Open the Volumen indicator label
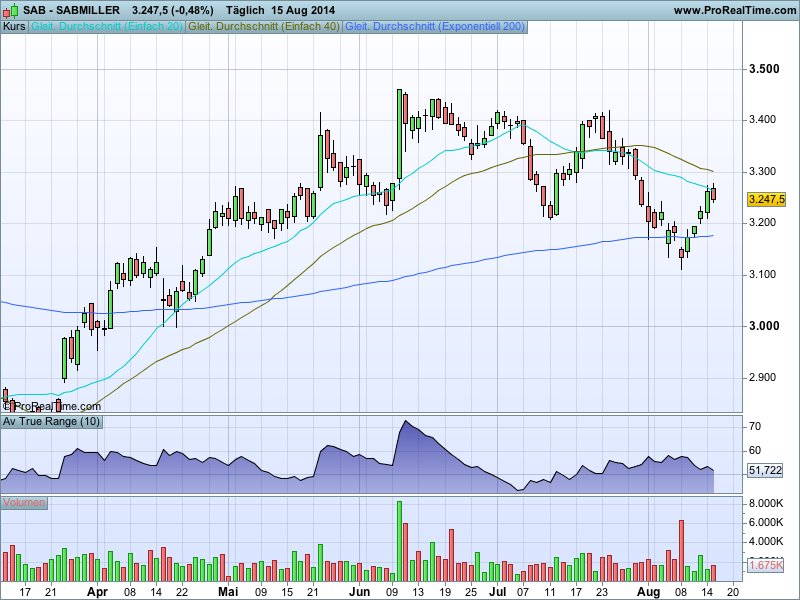This screenshot has height=600, width=800. [x=24, y=503]
